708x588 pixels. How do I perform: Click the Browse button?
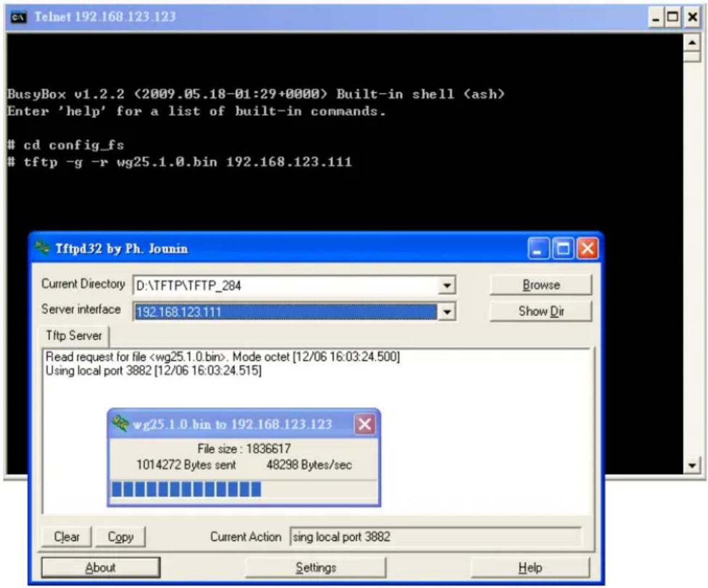click(x=541, y=285)
